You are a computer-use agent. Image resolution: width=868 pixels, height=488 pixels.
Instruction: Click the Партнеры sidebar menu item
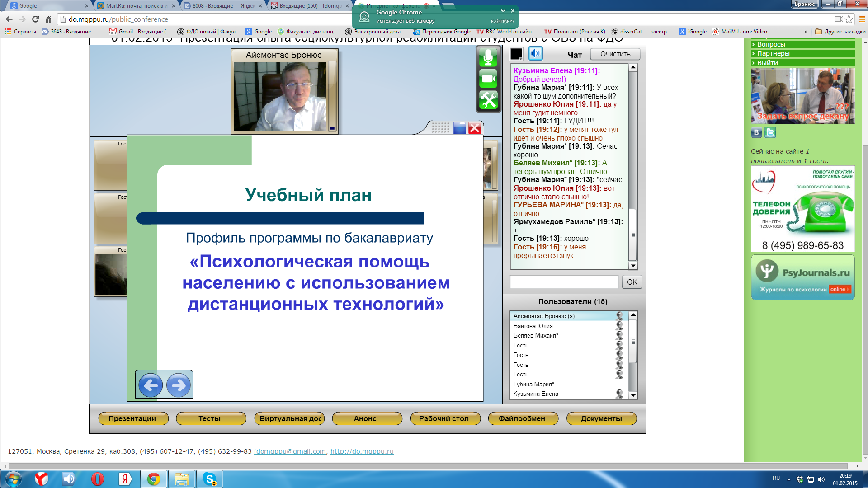click(x=802, y=53)
